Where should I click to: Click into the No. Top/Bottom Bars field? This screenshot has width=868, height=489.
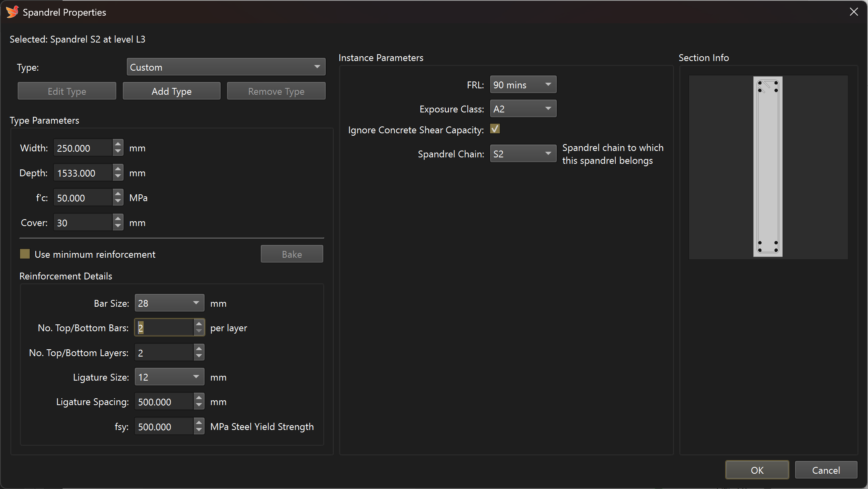164,328
